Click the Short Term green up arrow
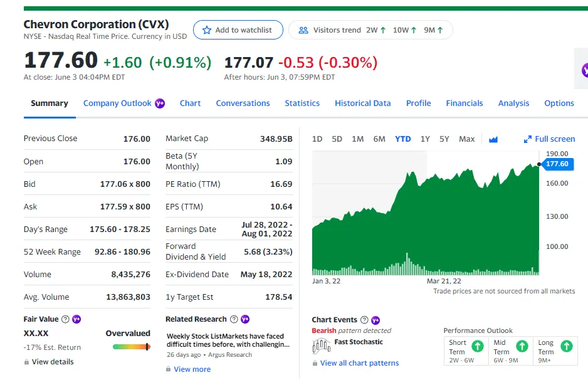588x380 pixels. (477, 346)
